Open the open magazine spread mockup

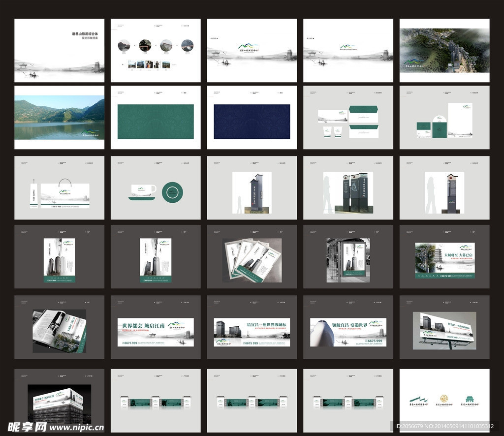point(59,331)
